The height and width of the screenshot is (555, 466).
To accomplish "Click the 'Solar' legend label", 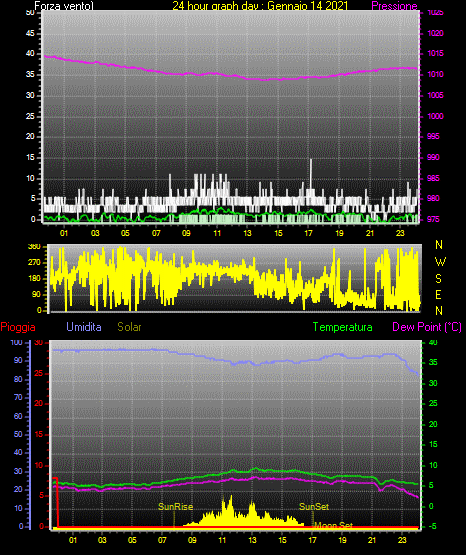I will click(129, 327).
